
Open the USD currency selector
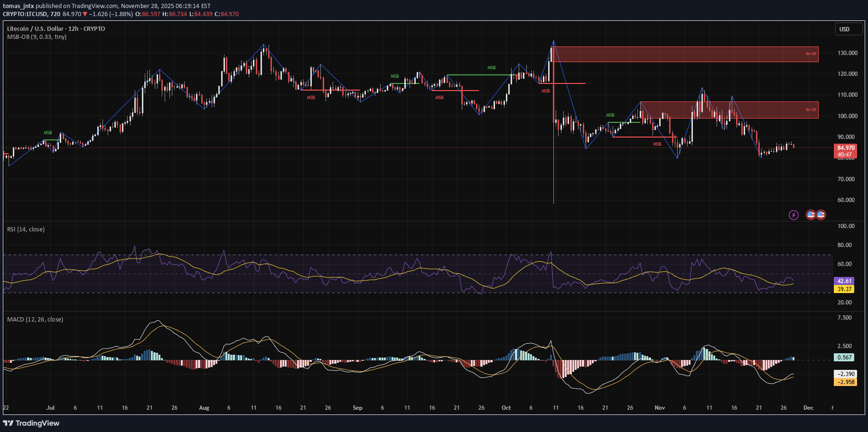pos(848,29)
